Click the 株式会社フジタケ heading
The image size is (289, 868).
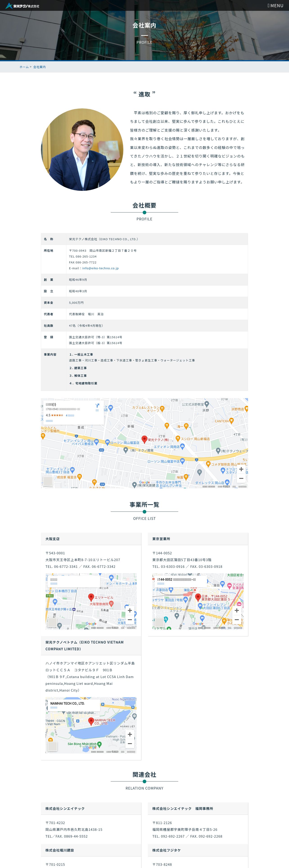click(167, 850)
